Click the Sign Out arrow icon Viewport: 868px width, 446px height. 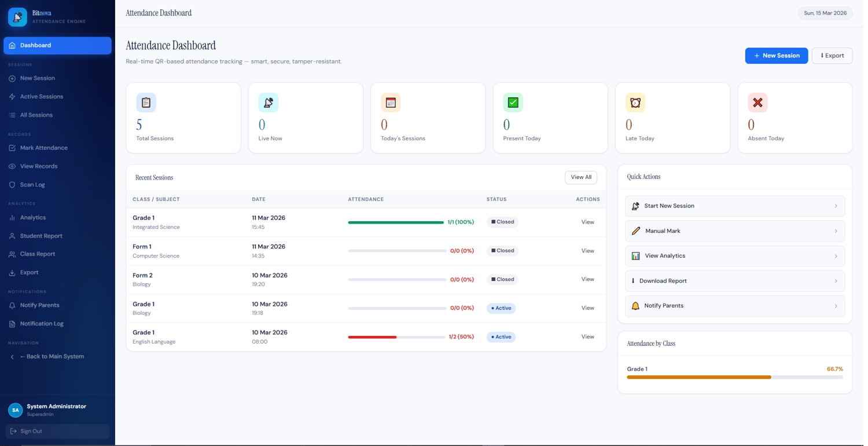coord(13,432)
